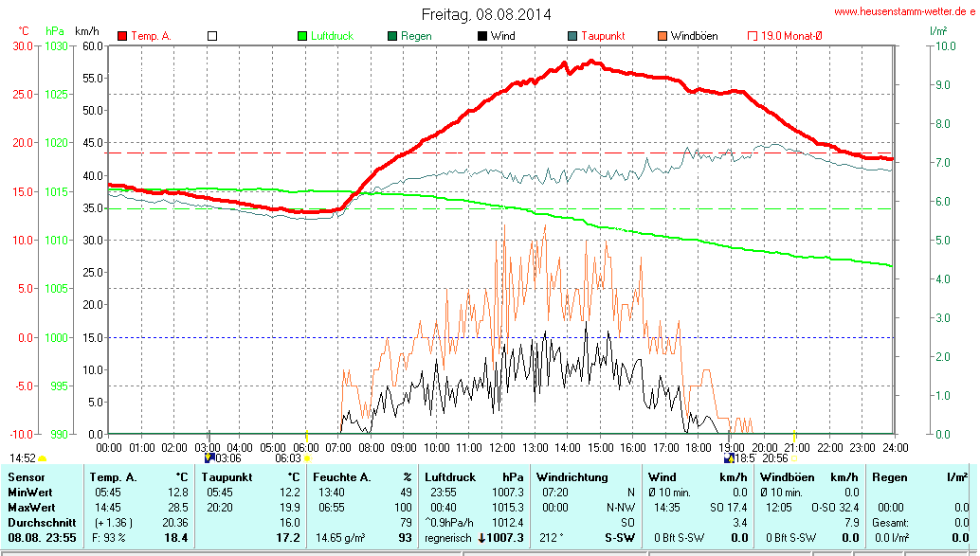Click the bright green Luftdruck legend square
Screen dimensions: 980x556
[x=302, y=36]
